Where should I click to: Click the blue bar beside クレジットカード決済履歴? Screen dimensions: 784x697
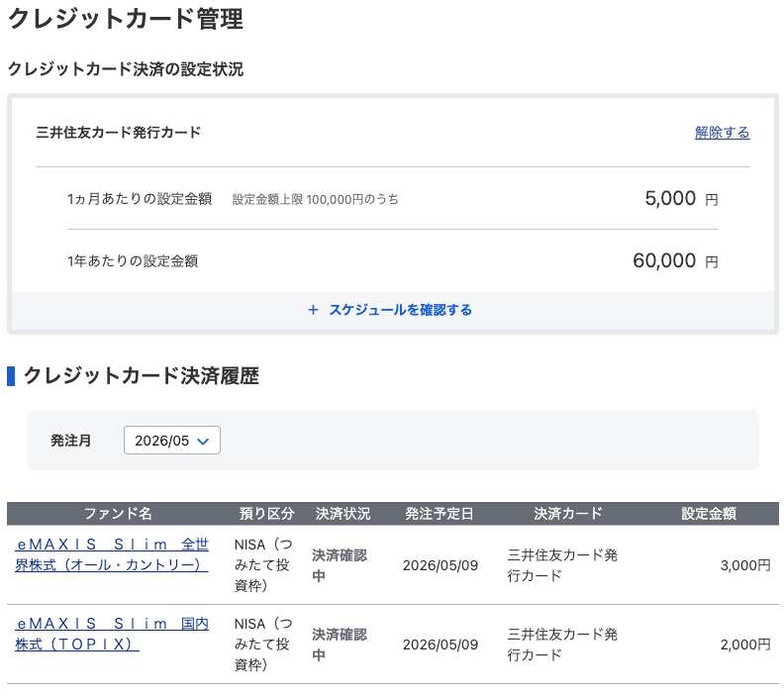click(11, 376)
